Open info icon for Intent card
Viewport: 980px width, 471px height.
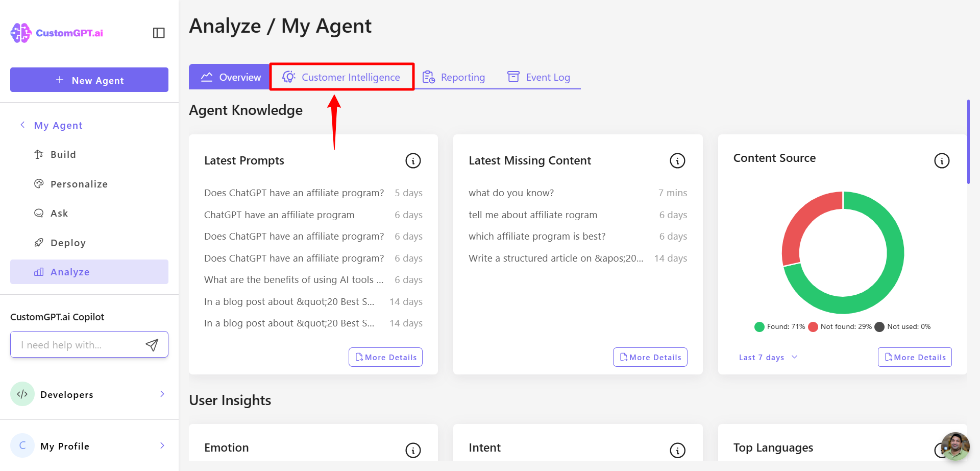677,450
